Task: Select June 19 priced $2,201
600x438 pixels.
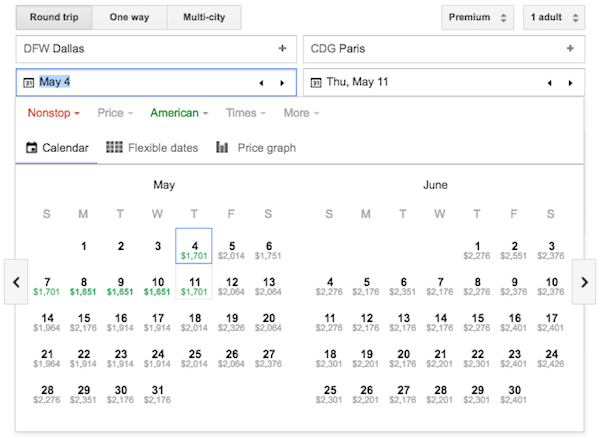Action: pos(366,358)
